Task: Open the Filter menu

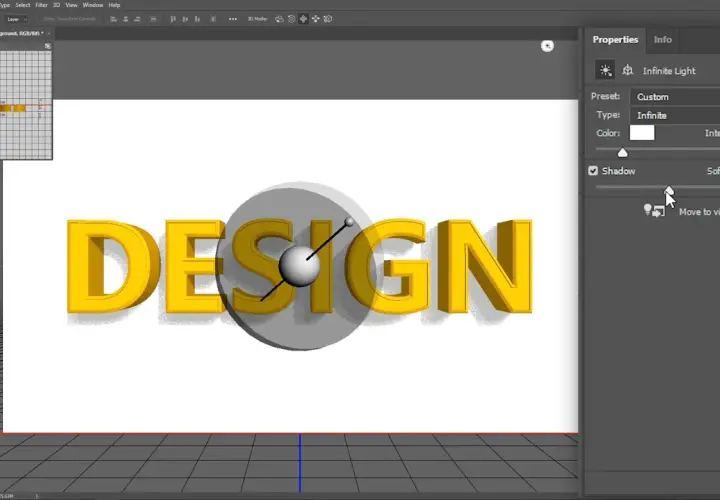Action: pyautogui.click(x=41, y=5)
